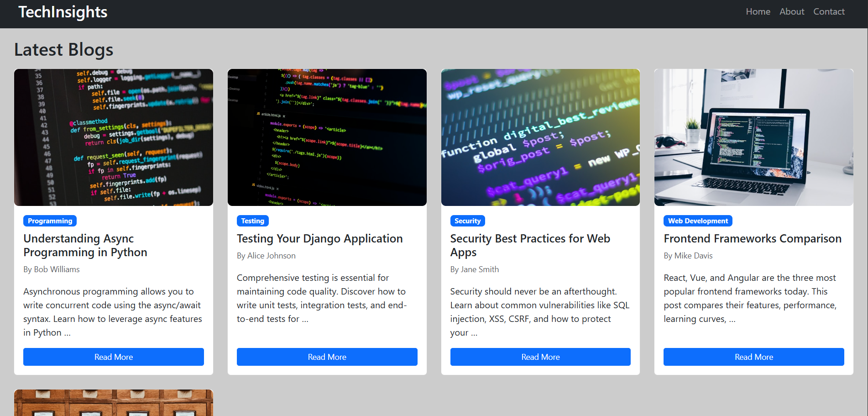This screenshot has width=868, height=416.
Task: Click the Python code thumbnail image
Action: click(114, 137)
